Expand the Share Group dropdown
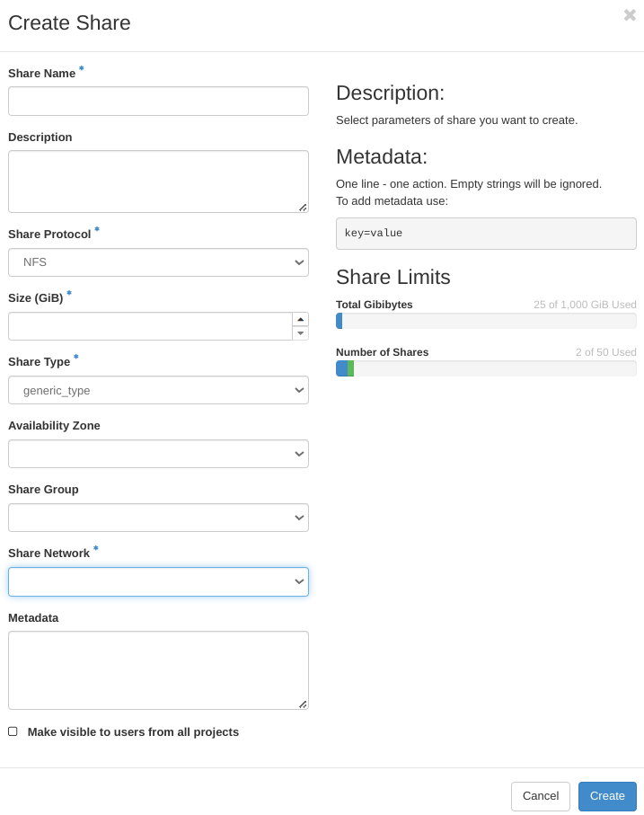644x815 pixels. coord(158,518)
